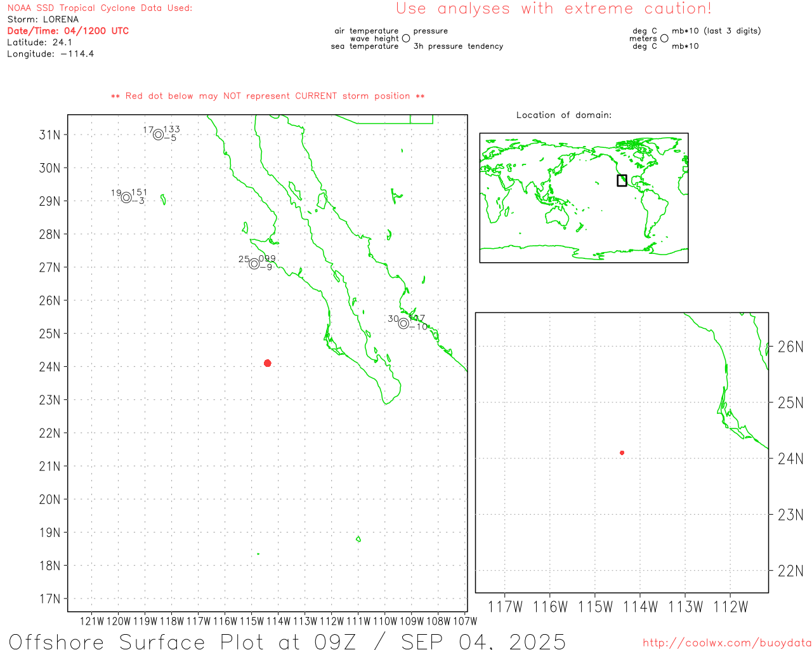This screenshot has width=812, height=650.
Task: Click the small island outline near 19N 111W
Action: [358, 539]
